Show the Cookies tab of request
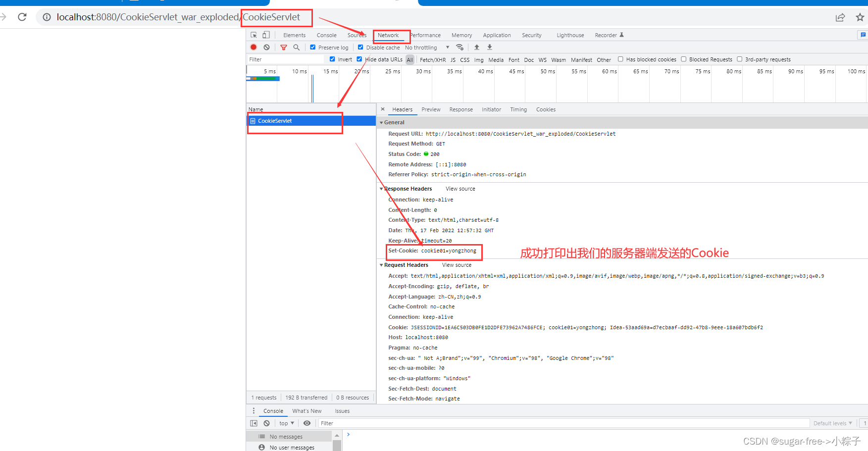Screen dimensions: 868x451 [x=546, y=109]
